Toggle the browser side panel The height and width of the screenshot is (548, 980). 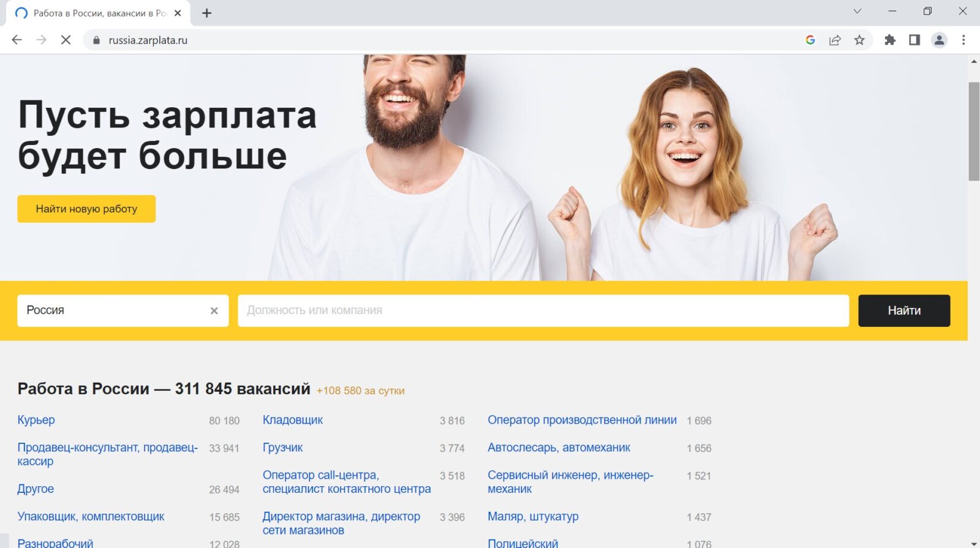click(x=914, y=40)
